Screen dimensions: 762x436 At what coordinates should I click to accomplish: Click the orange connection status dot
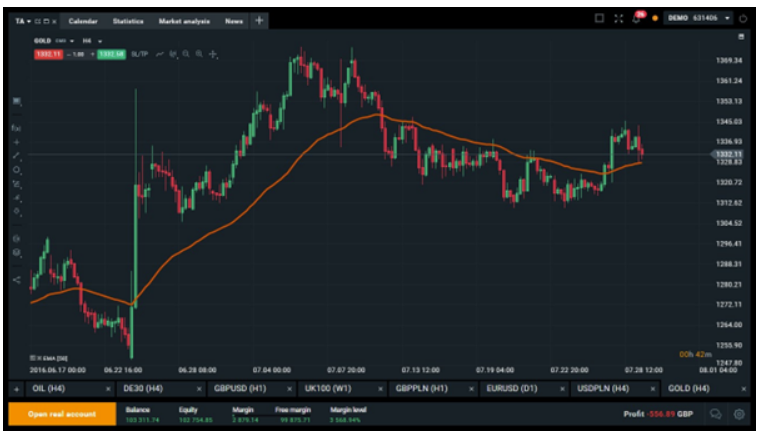point(655,18)
